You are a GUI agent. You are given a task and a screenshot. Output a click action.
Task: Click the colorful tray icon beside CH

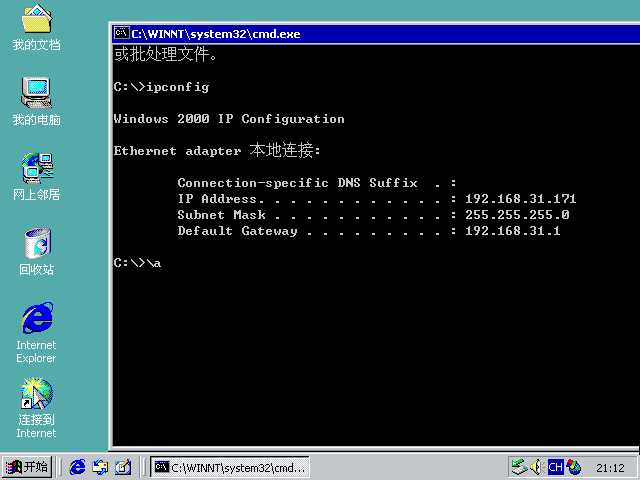[x=574, y=467]
